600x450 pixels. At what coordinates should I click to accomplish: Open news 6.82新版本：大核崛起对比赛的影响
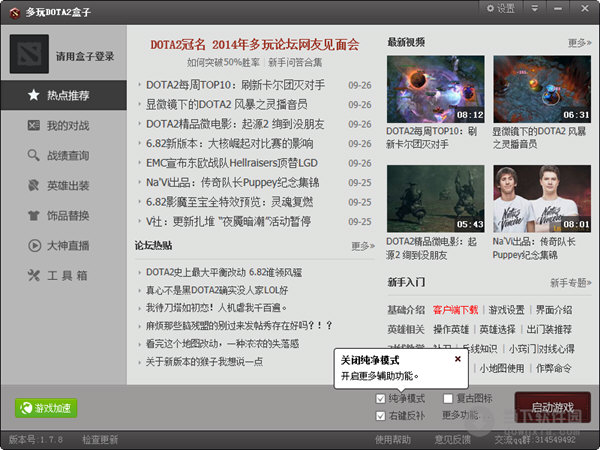pyautogui.click(x=230, y=143)
